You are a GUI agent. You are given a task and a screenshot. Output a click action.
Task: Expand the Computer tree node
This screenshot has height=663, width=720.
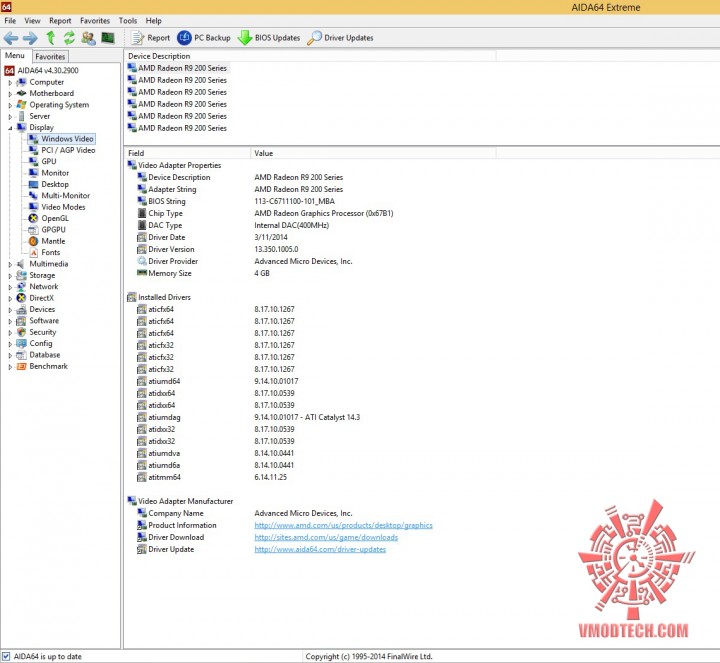[10, 83]
